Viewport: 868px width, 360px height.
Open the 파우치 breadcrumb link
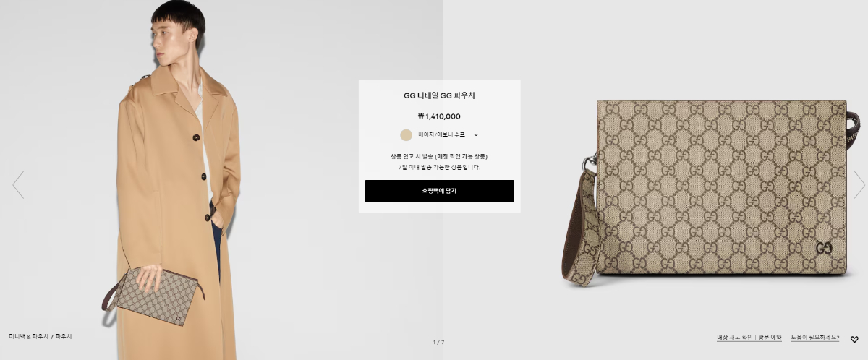click(64, 337)
